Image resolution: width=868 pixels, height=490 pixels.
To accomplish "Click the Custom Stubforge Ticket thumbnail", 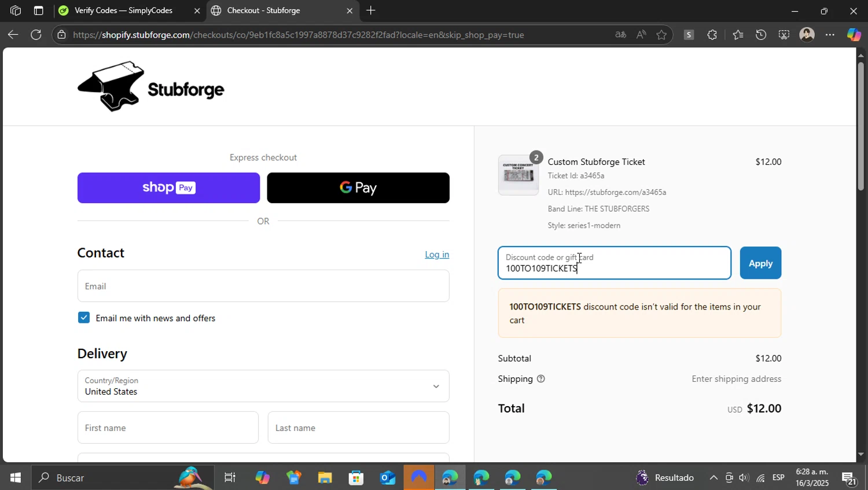I will tap(518, 175).
